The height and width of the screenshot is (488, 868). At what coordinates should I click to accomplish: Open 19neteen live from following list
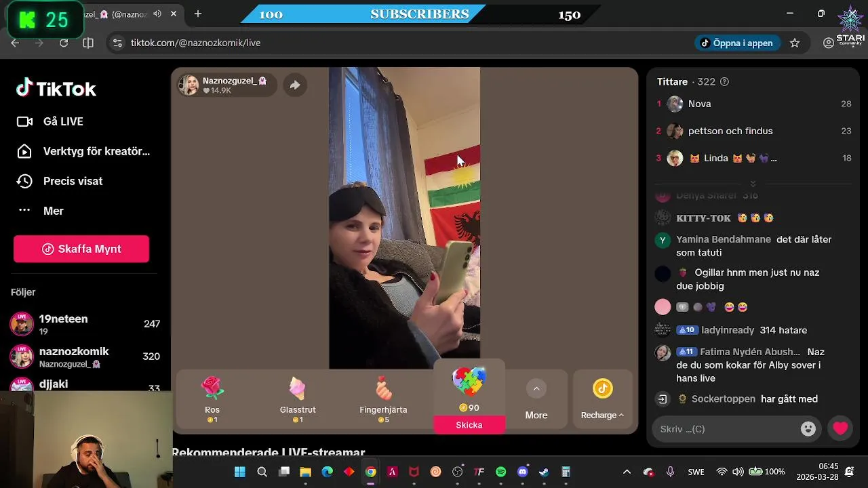point(85,324)
